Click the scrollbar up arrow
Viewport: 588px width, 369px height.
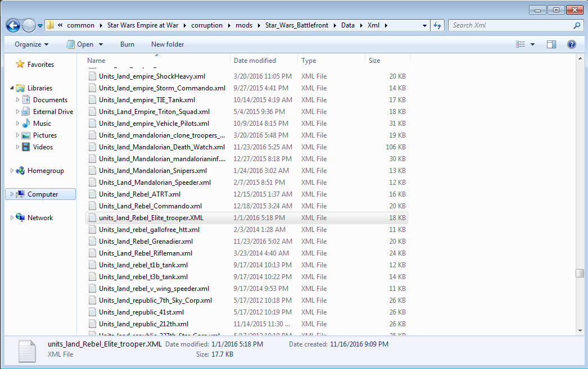(580, 59)
